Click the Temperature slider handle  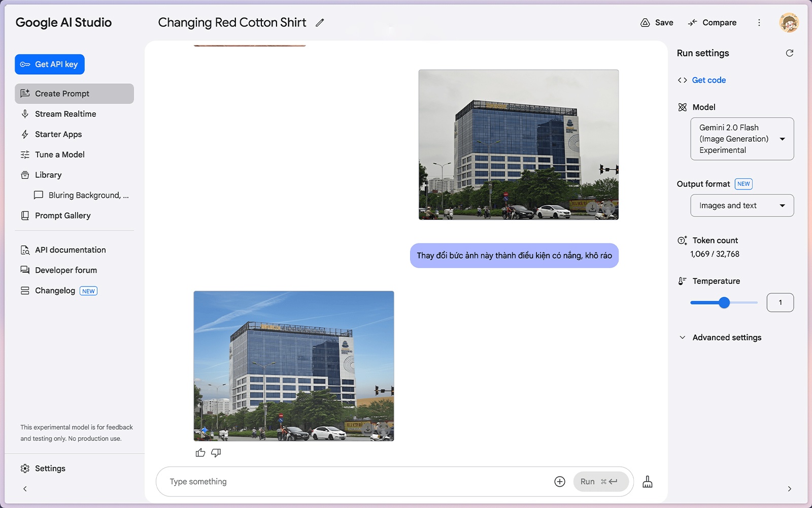click(x=724, y=303)
